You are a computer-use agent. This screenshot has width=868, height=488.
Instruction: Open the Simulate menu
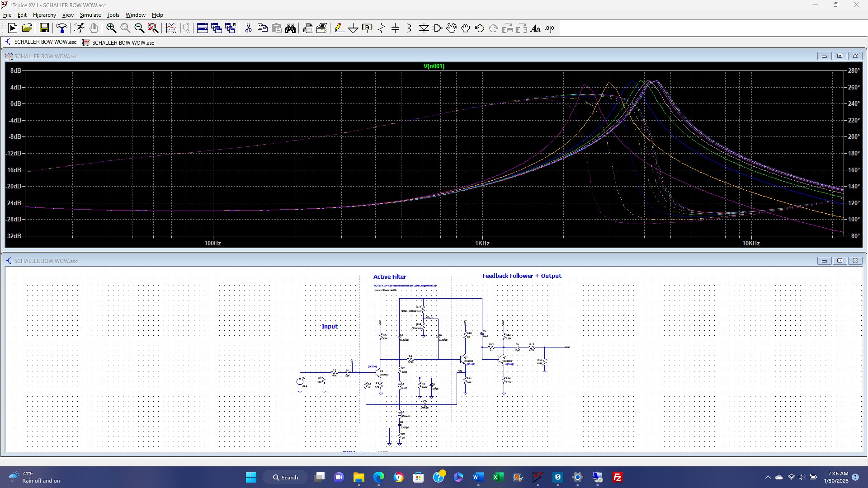pos(90,15)
